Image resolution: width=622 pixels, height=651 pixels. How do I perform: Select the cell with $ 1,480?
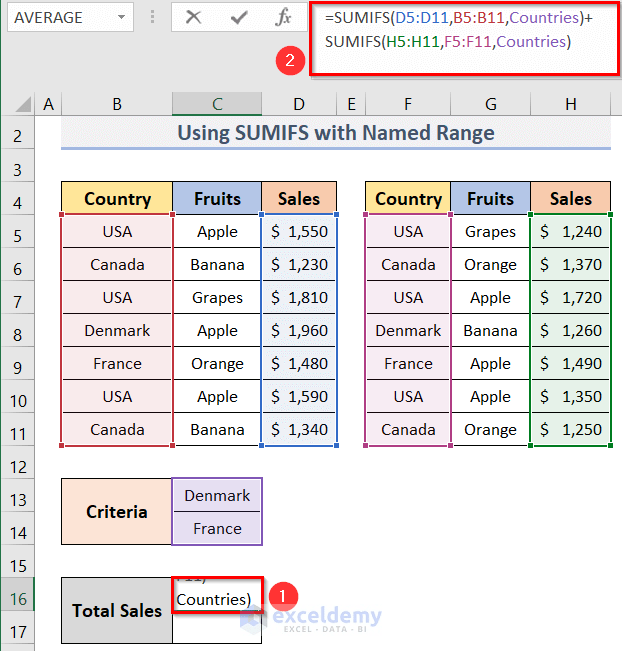click(299, 363)
